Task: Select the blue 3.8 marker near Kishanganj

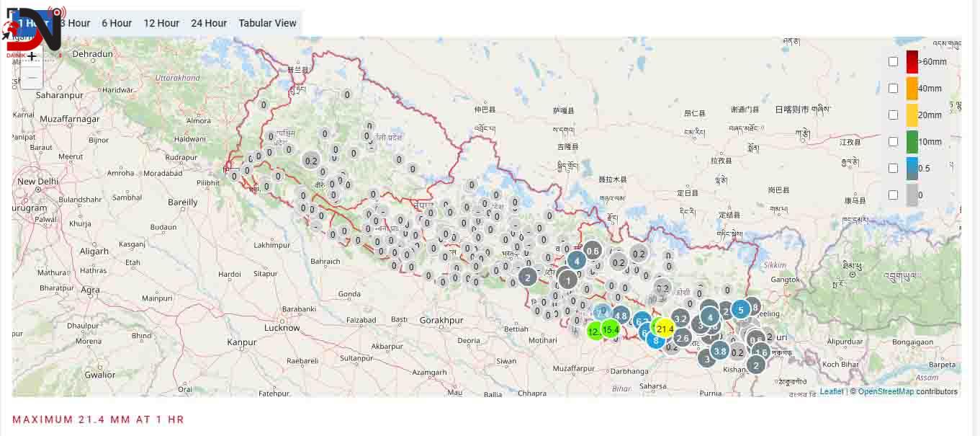Action: coord(719,351)
